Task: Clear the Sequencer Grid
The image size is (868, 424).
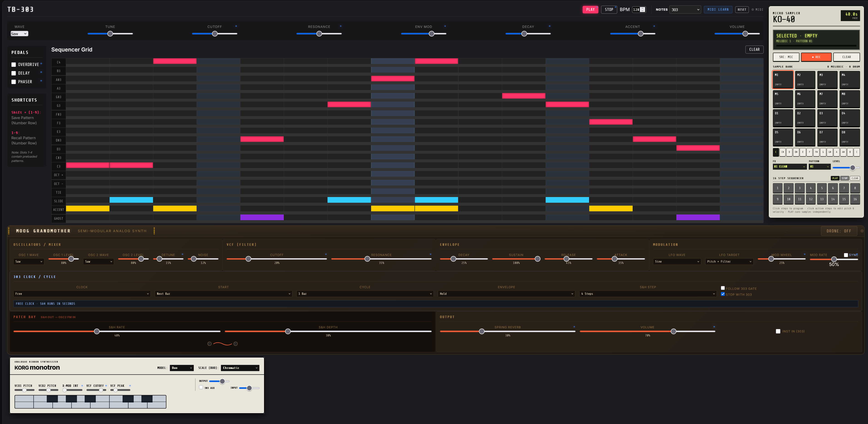Action: point(754,49)
